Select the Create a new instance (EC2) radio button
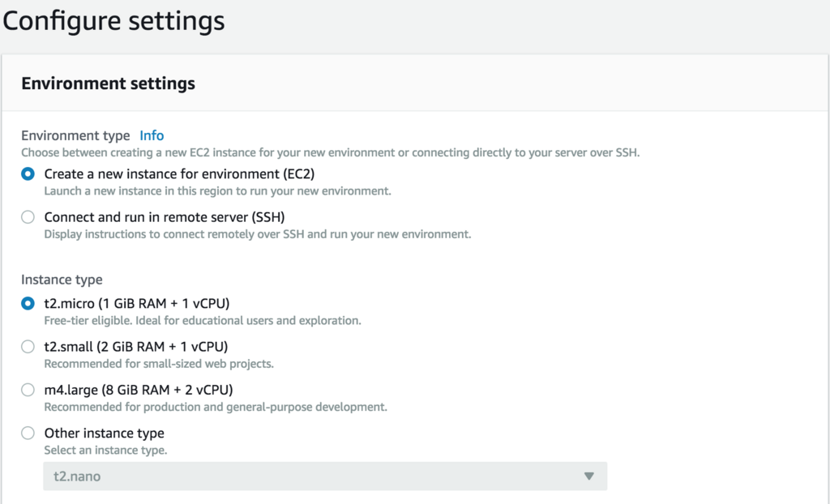Screen dimensions: 830x504 pos(28,173)
